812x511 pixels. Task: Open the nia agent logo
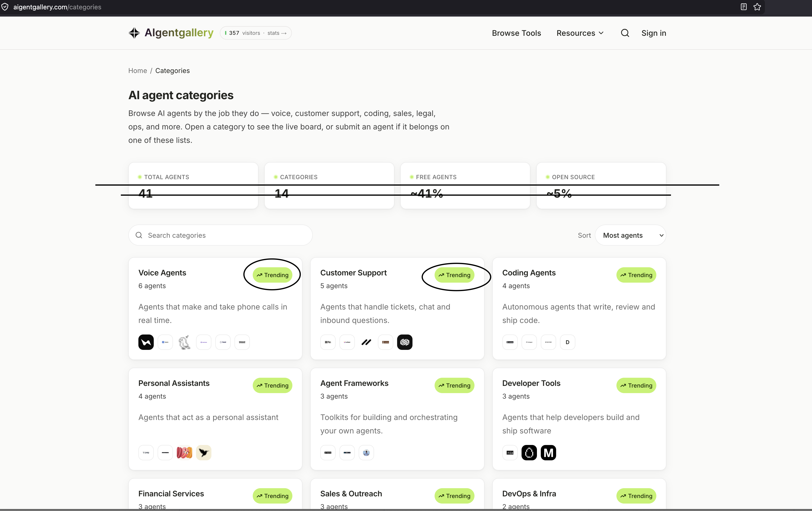point(510,453)
